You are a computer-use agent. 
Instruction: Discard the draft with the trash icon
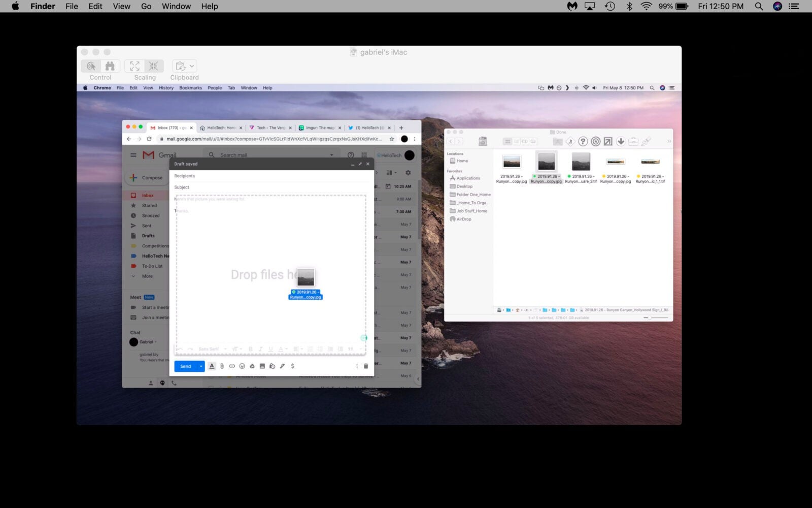365,366
